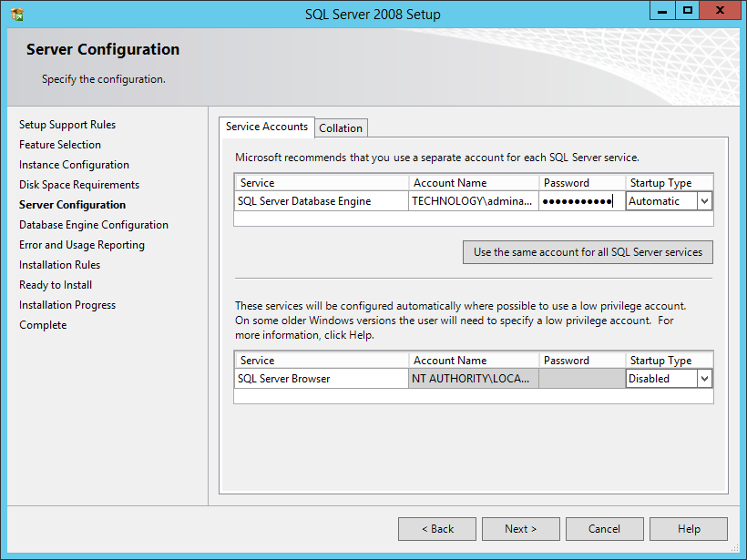Image resolution: width=747 pixels, height=560 pixels.
Task: Open Help for this setup page
Action: 689,529
